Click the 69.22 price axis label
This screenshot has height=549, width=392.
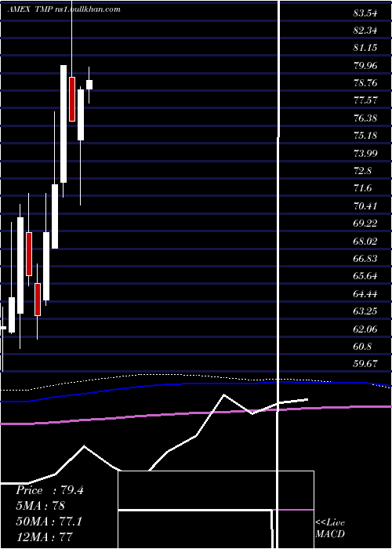pyautogui.click(x=365, y=224)
